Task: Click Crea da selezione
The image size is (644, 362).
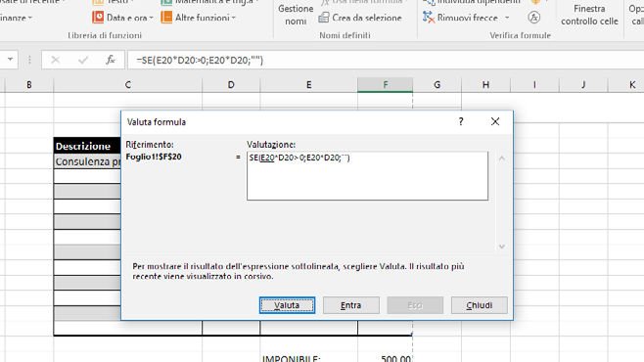Action: coord(360,18)
